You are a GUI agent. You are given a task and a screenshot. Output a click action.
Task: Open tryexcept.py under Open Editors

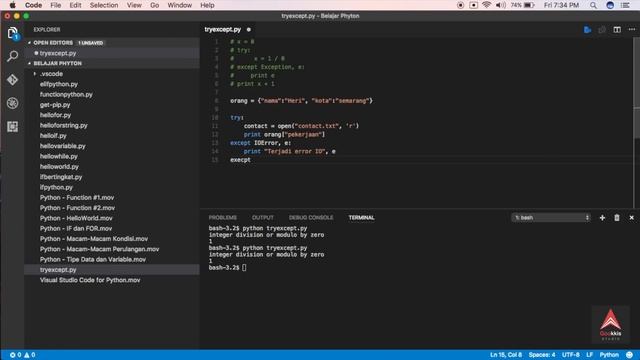(x=58, y=53)
